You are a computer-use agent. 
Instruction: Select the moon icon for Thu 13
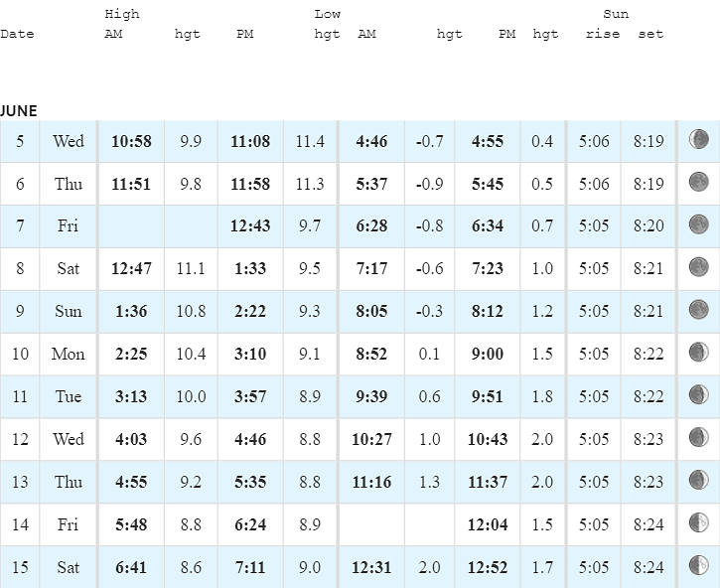[698, 480]
